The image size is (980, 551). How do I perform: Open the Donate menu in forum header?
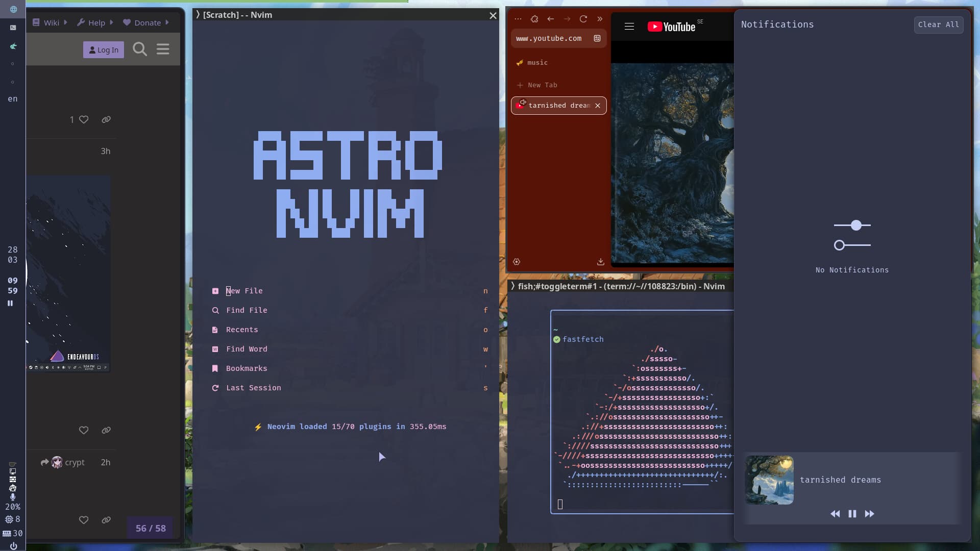(x=142, y=22)
